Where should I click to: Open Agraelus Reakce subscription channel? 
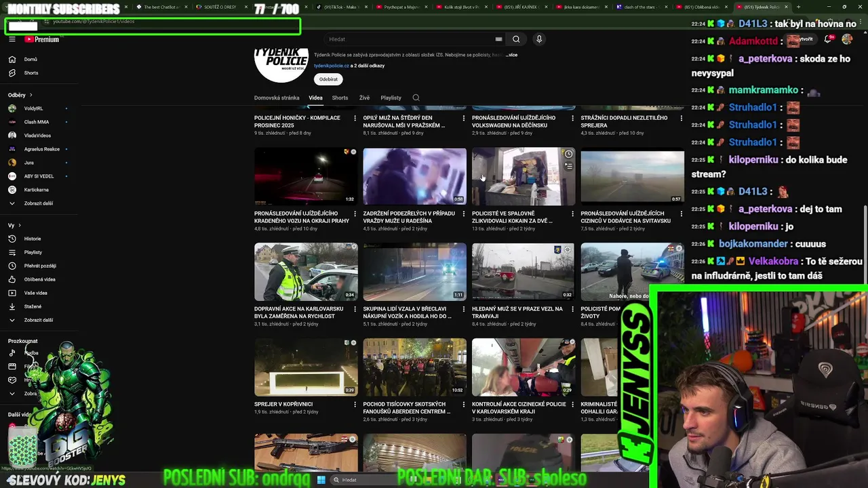(x=42, y=149)
